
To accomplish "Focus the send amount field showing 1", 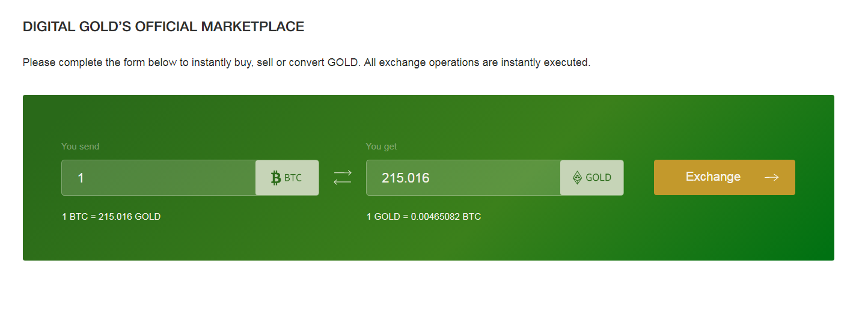I will pos(159,178).
